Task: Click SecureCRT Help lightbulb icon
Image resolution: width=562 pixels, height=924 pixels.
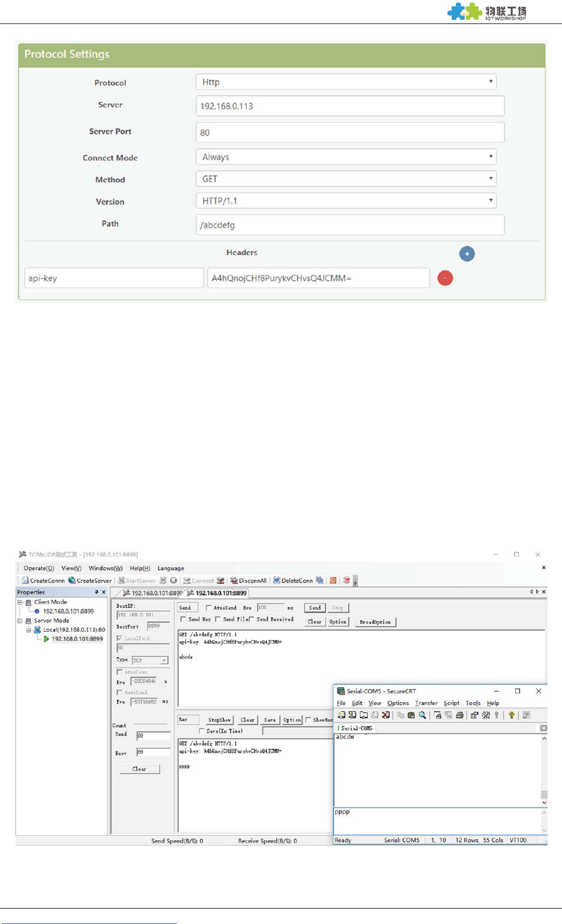Action: (511, 715)
